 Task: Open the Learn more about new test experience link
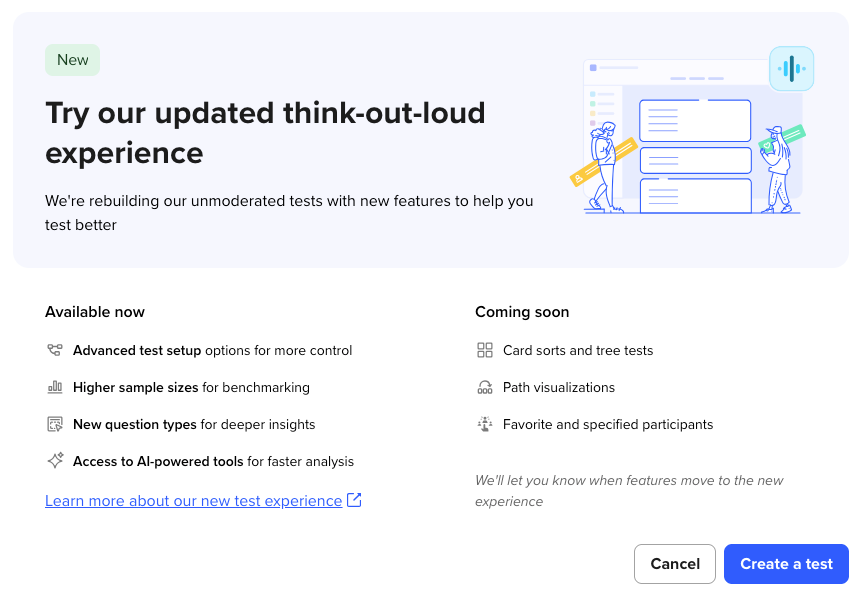tap(193, 500)
